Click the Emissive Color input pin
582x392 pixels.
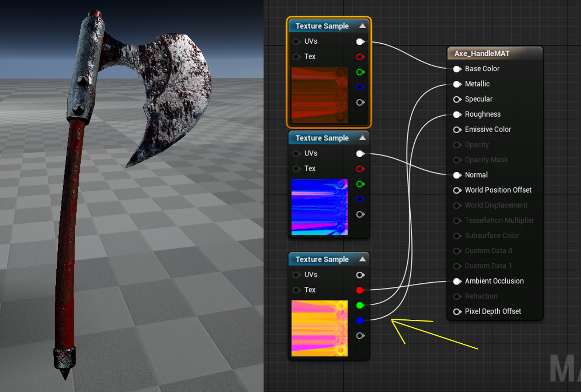click(x=457, y=130)
